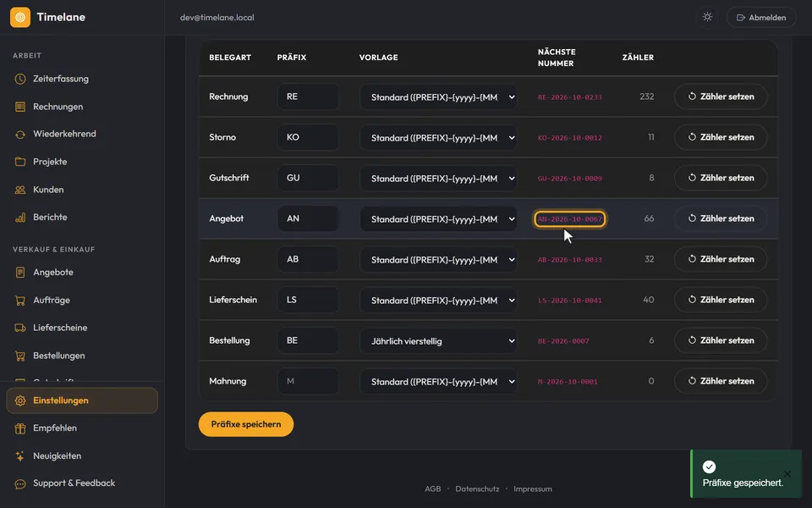812x508 pixels.
Task: Click the Lieferscheine truck icon
Action: click(x=20, y=328)
